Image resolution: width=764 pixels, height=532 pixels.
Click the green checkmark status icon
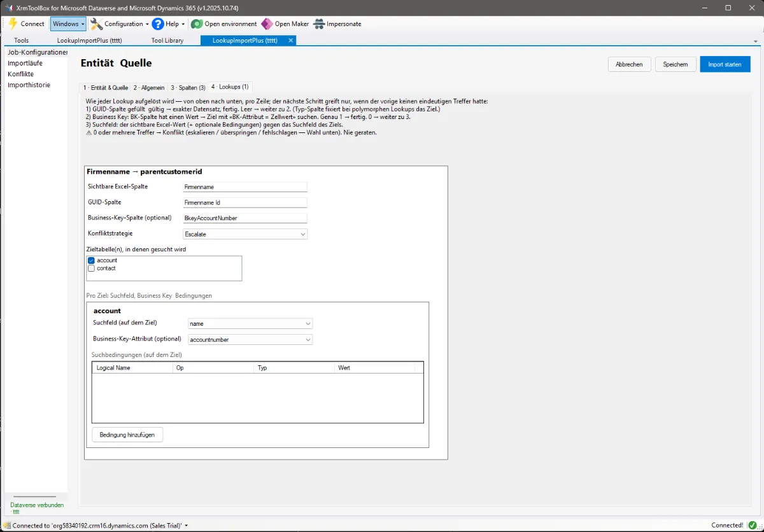click(x=752, y=525)
